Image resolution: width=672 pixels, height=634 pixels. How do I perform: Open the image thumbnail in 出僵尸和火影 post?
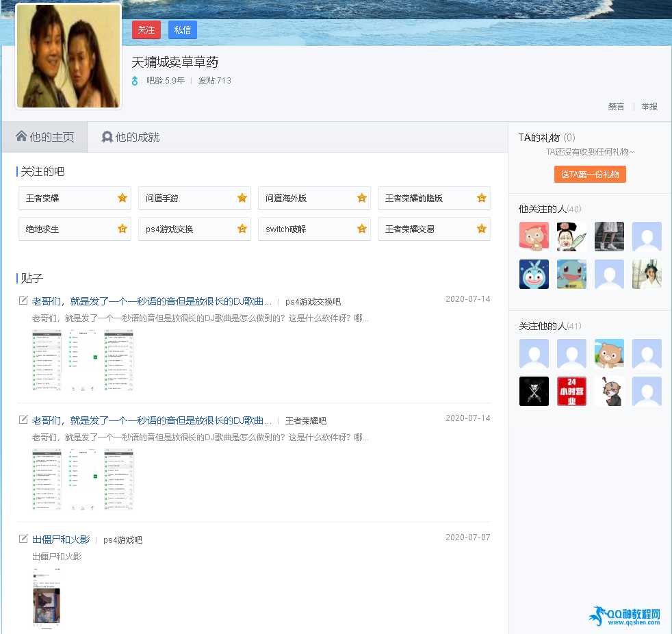coord(47,598)
